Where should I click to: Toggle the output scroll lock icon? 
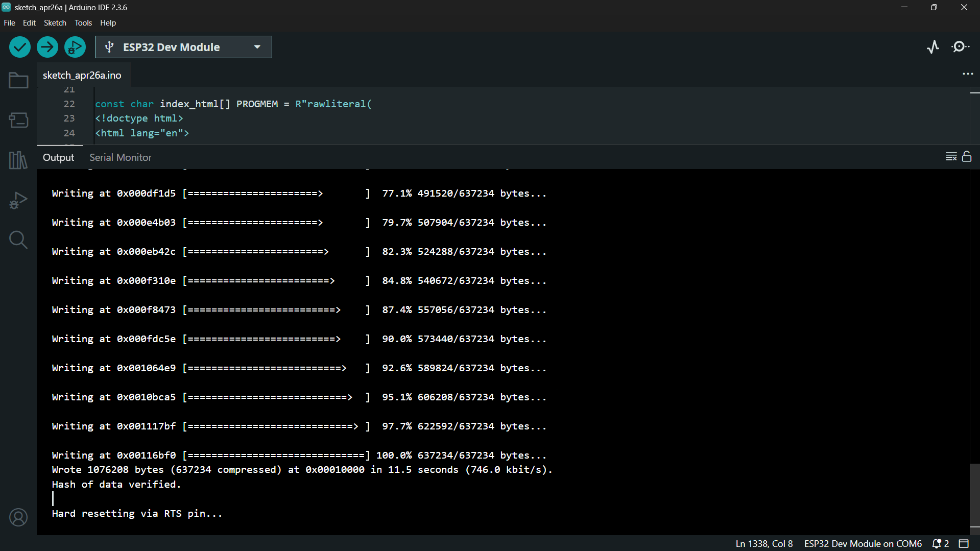pos(967,156)
